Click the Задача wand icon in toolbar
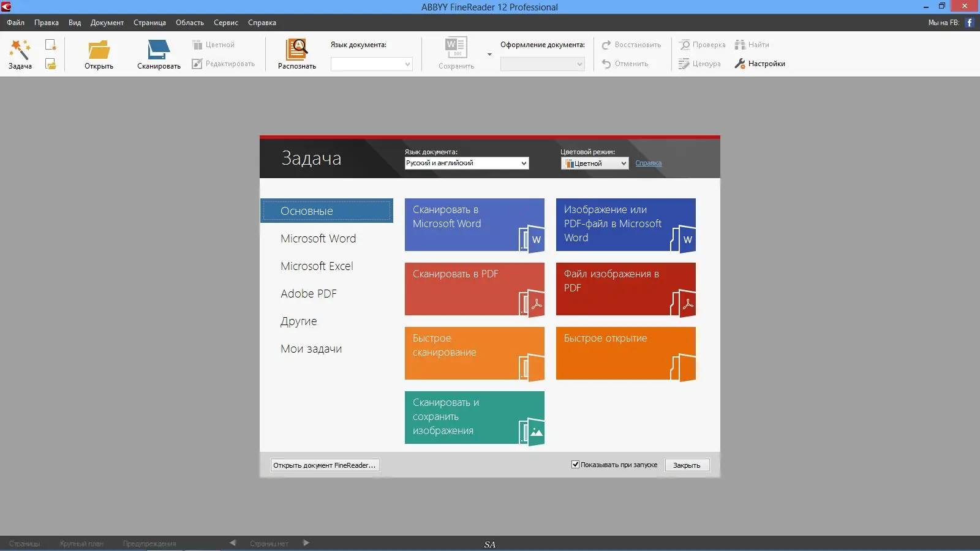The image size is (980, 551). coord(20,50)
